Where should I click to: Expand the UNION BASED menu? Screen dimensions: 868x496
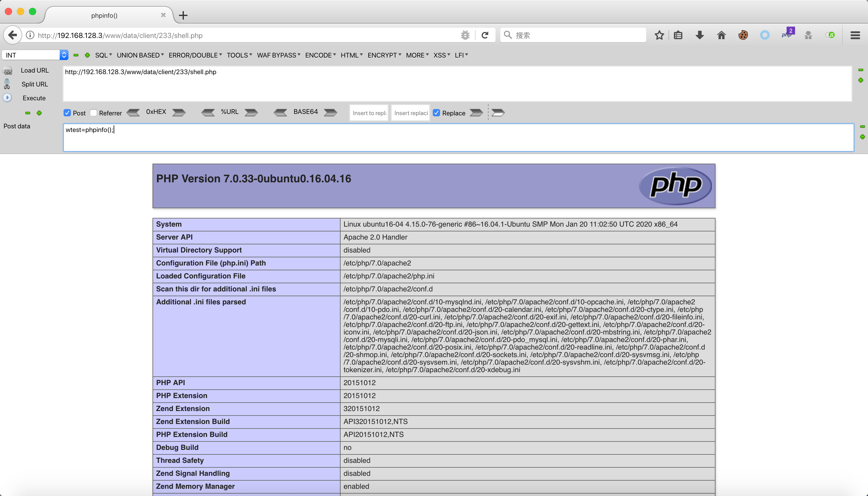click(x=140, y=55)
